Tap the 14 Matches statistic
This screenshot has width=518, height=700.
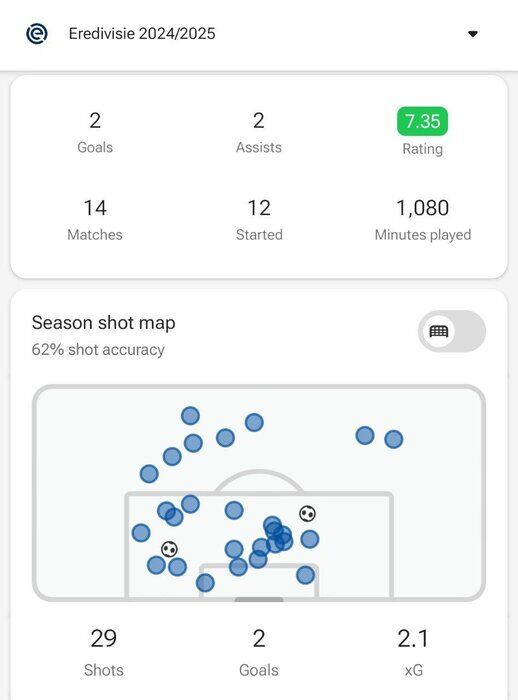(x=95, y=220)
